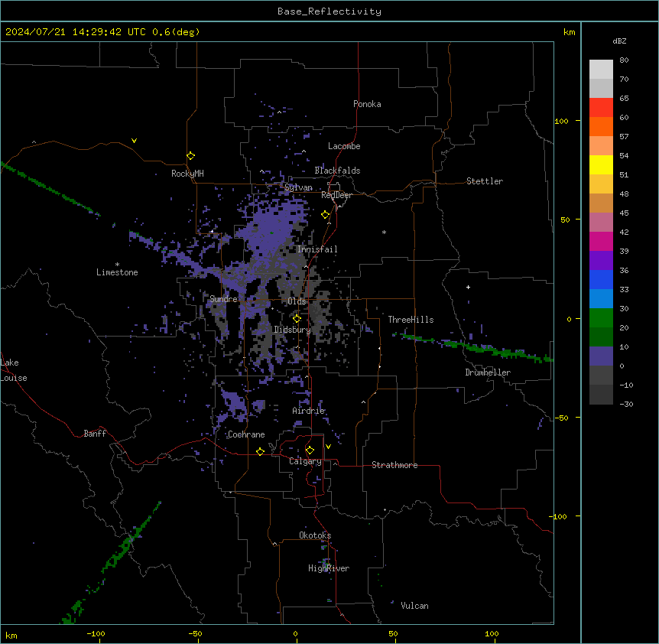Click the white asterisk above Limestone

117,265
